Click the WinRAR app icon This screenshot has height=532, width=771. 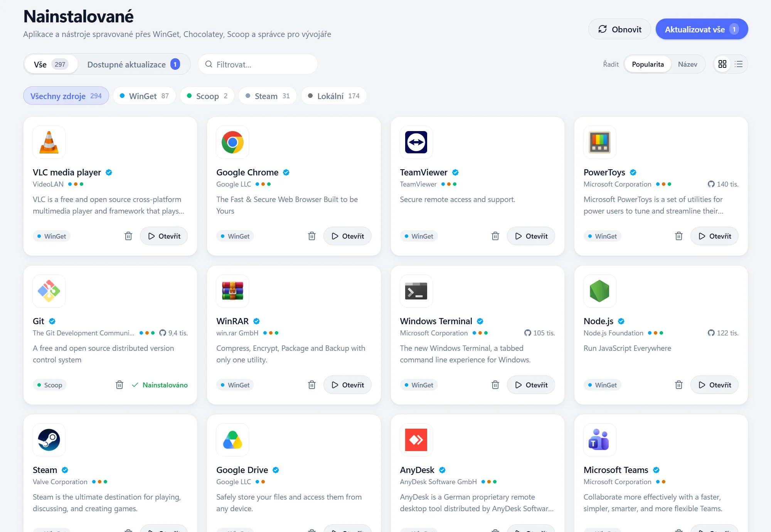(232, 291)
